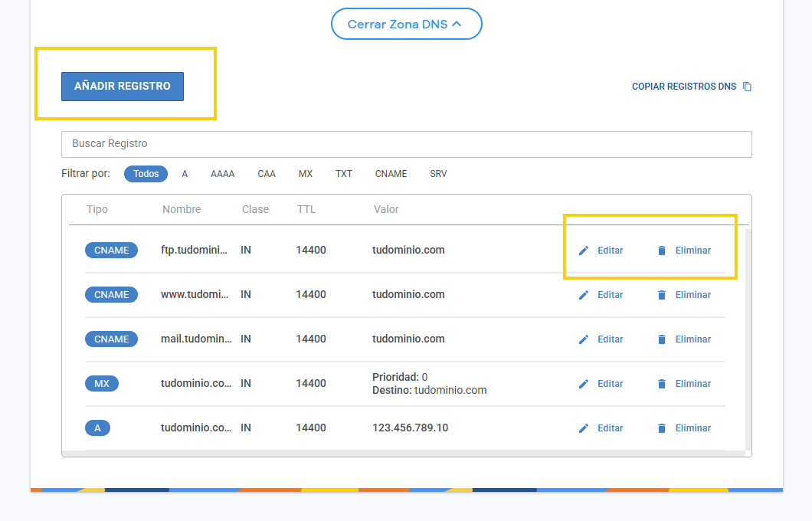Click the trash icon in the mail.tudominio row
The width and height of the screenshot is (812, 521).
[662, 339]
